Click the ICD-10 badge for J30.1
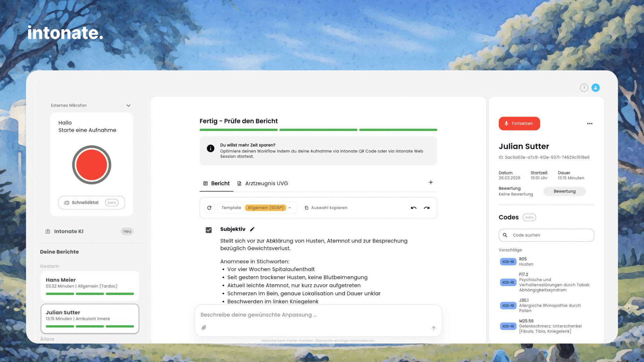 tap(508, 305)
